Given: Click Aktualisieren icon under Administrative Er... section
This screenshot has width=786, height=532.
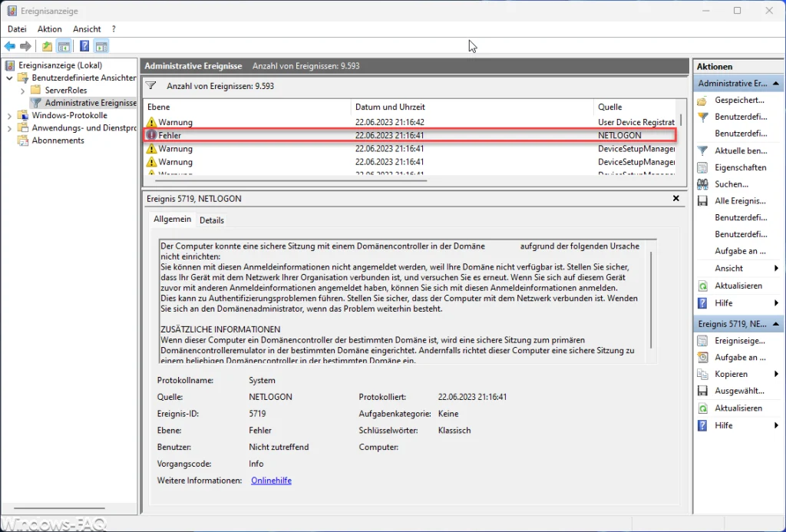Looking at the screenshot, I should 703,286.
